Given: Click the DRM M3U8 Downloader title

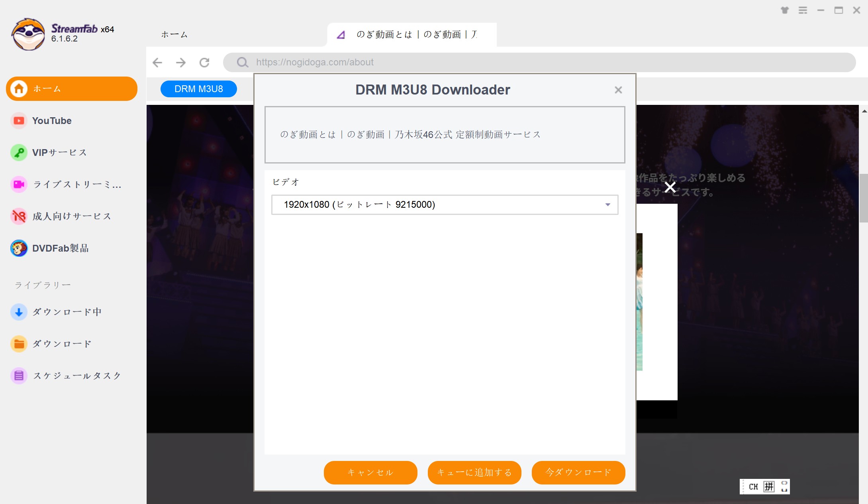Looking at the screenshot, I should click(433, 90).
